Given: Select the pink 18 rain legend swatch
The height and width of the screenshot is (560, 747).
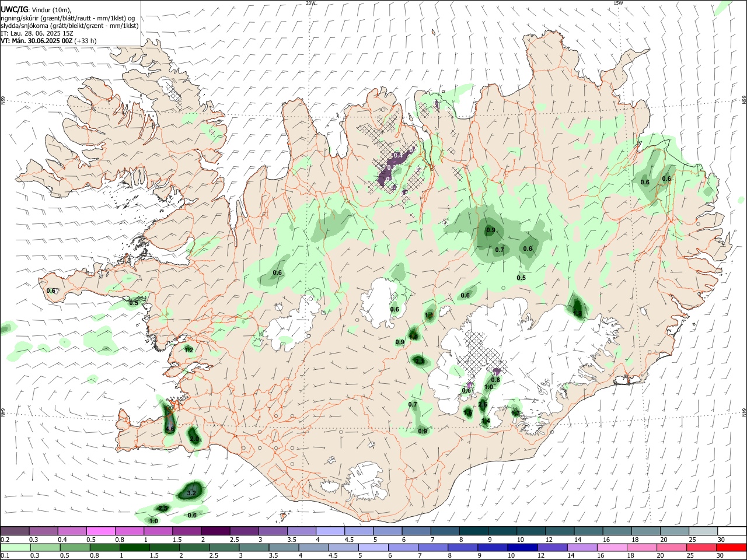Looking at the screenshot, I should coord(643,547).
